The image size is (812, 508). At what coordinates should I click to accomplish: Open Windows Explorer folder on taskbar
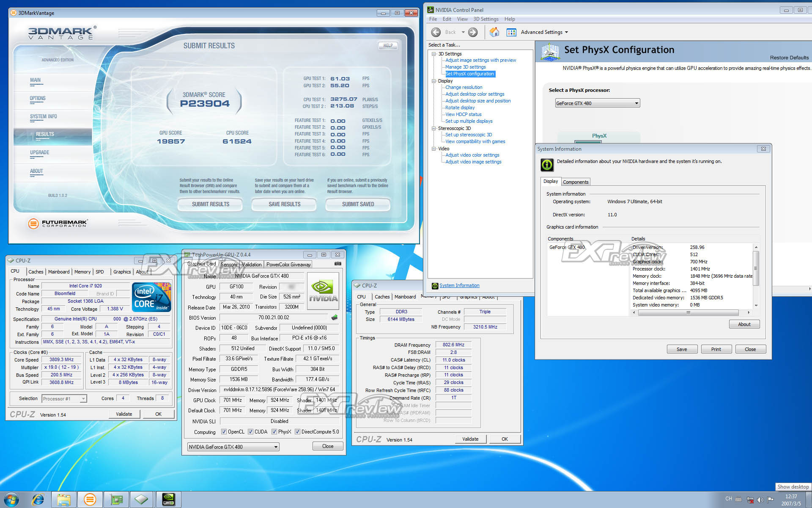[64, 500]
